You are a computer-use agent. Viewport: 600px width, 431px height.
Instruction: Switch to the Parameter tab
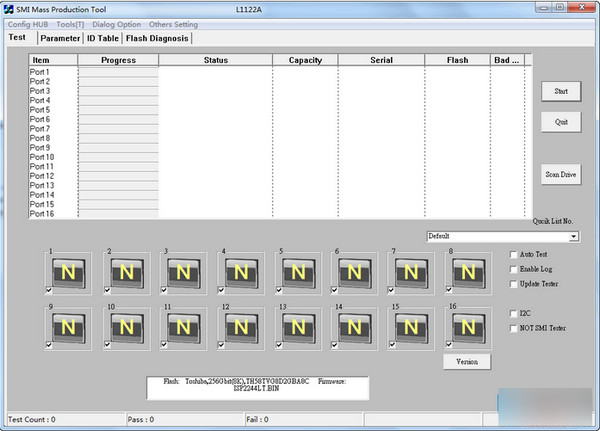click(x=60, y=39)
